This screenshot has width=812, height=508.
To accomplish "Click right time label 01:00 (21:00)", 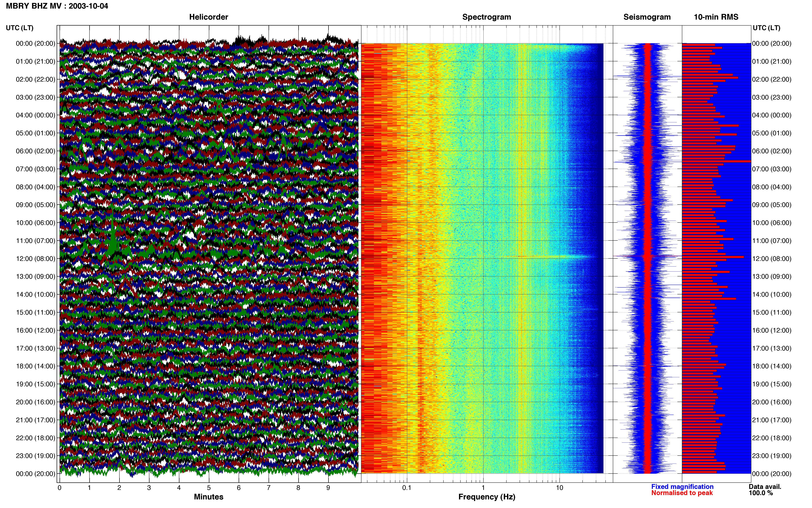I will pyautogui.click(x=772, y=61).
